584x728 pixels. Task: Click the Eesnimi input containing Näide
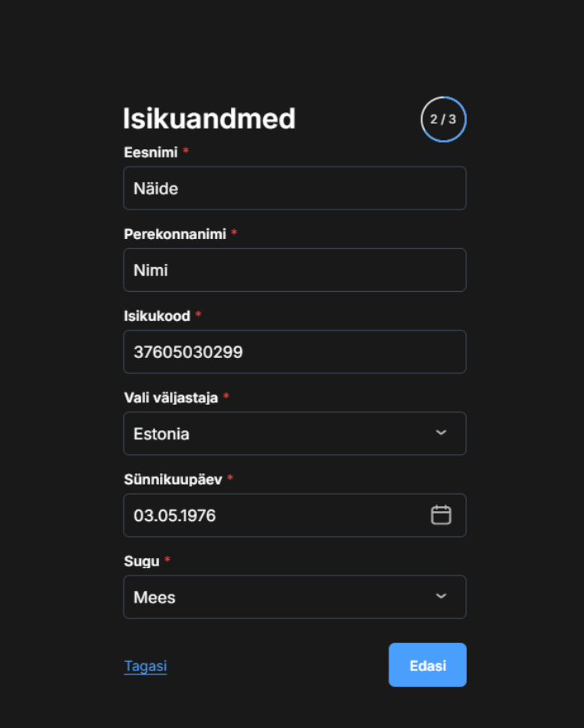coord(294,189)
